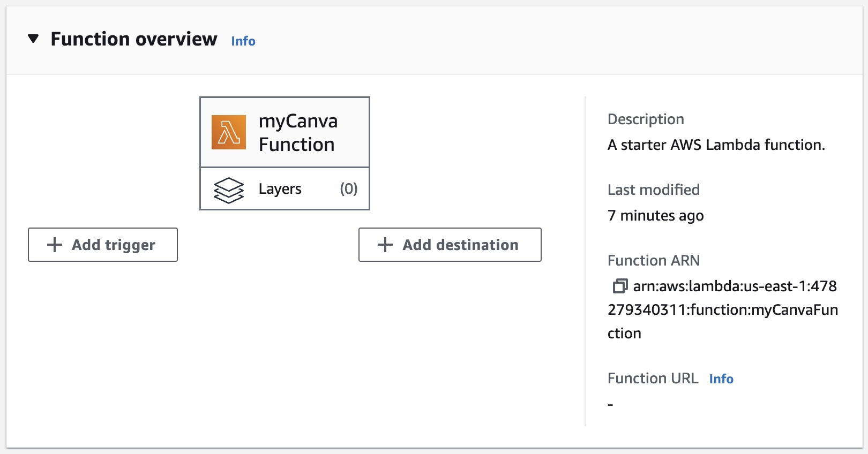
Task: Collapse the Function overview section triangle
Action: coord(33,39)
